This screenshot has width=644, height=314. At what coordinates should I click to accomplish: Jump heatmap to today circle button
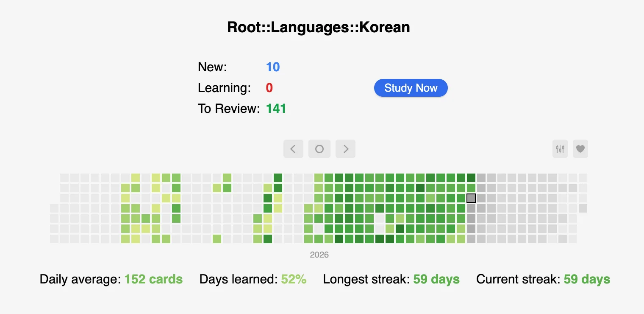[319, 149]
